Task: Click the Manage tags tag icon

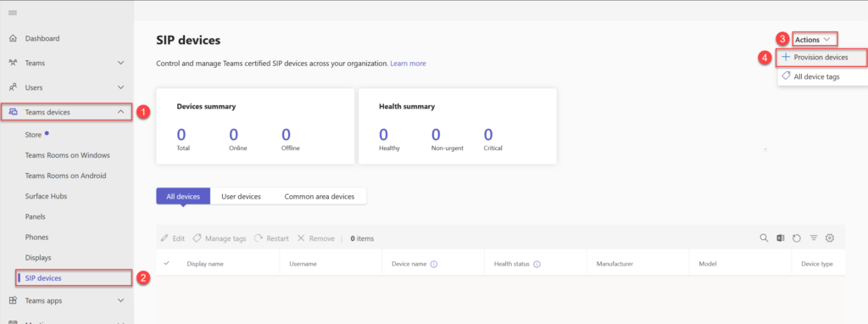Action: click(197, 238)
